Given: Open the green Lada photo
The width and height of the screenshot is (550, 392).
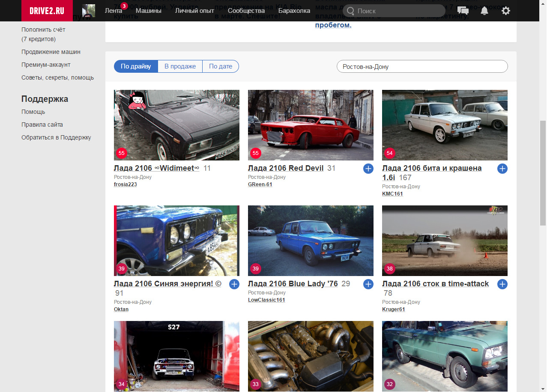Looking at the screenshot, I should click(445, 356).
